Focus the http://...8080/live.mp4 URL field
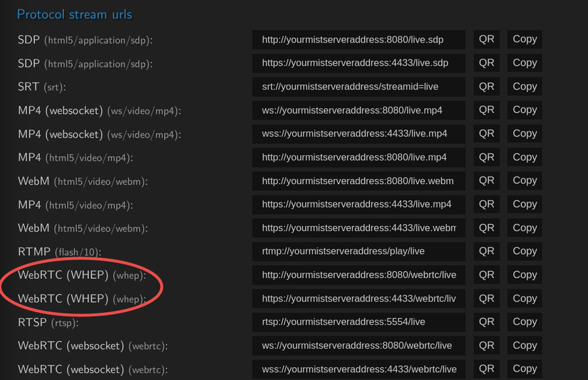This screenshot has height=380, width=588. click(359, 157)
